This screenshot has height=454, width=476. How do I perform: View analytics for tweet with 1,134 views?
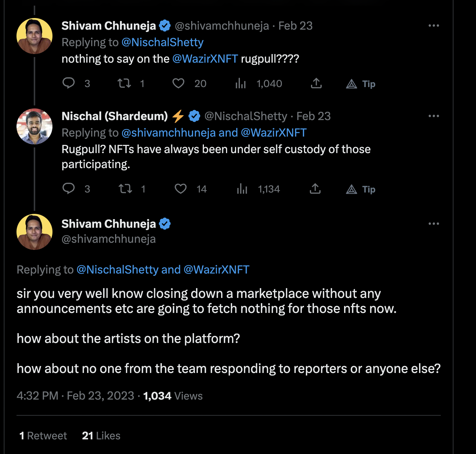pos(242,189)
